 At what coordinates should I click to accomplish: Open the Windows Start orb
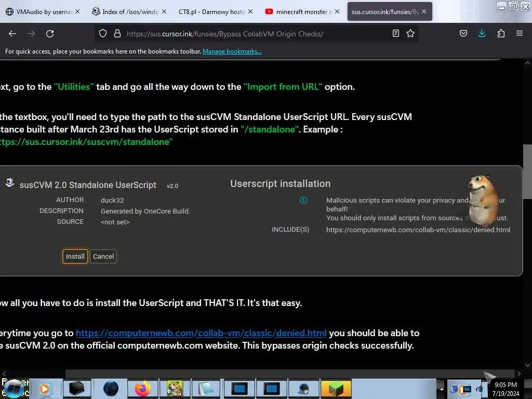(14, 389)
